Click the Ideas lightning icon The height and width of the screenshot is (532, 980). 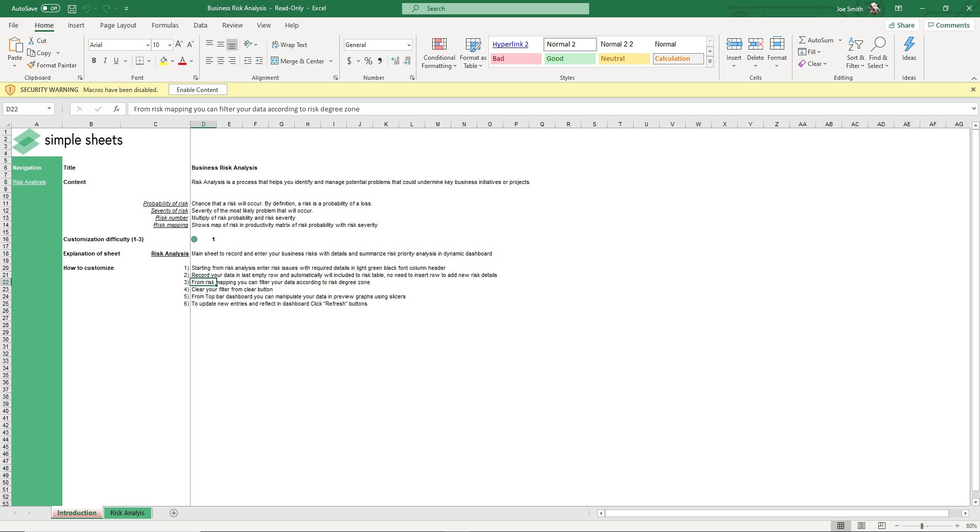(909, 44)
